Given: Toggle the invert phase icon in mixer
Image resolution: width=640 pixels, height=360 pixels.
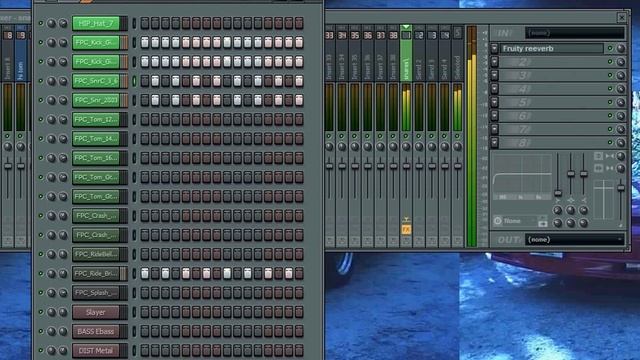Looking at the screenshot, I should pyautogui.click(x=598, y=156).
